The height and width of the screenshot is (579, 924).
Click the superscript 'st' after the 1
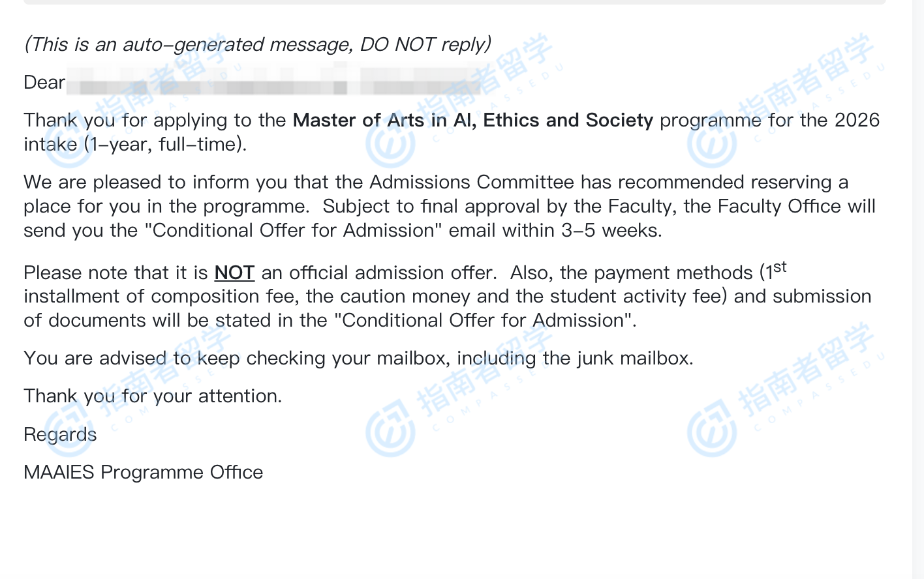tap(780, 267)
